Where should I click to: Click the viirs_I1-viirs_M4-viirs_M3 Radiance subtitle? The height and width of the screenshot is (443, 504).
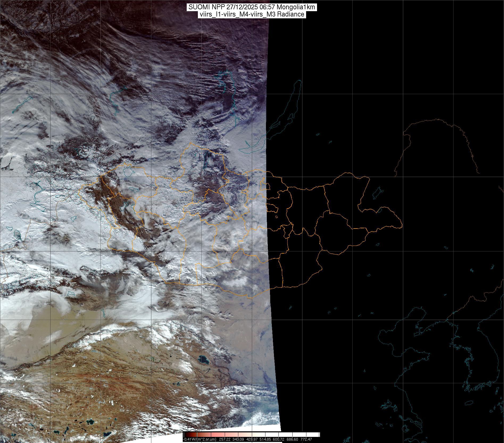tap(251, 14)
